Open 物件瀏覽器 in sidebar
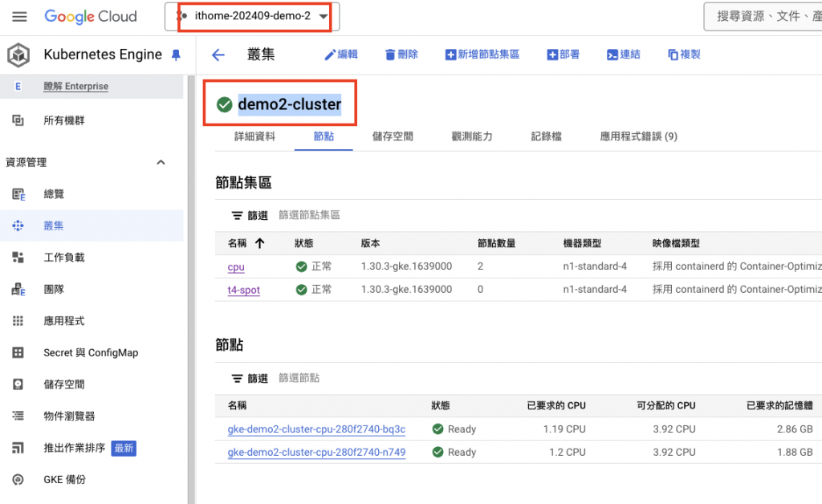Image resolution: width=822 pixels, height=504 pixels. 69,416
